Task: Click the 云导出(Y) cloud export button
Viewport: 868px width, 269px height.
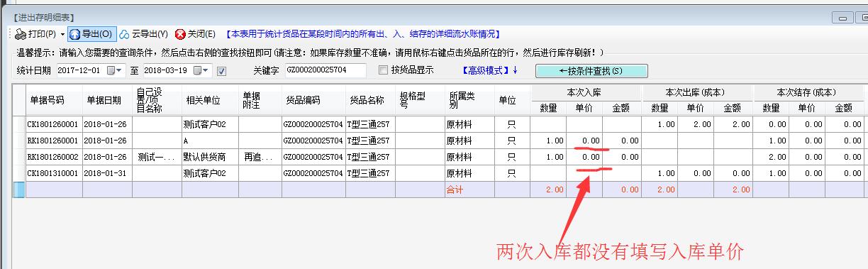Action: point(143,34)
